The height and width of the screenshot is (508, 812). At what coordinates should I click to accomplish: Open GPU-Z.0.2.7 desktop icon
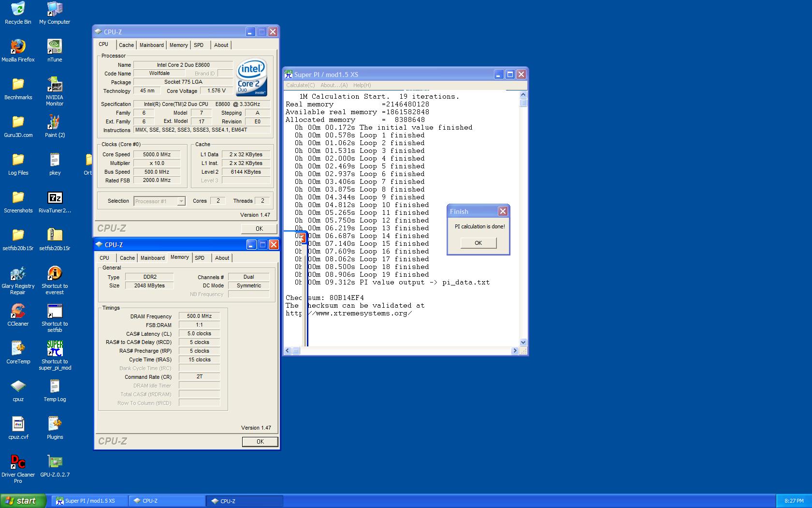point(55,466)
